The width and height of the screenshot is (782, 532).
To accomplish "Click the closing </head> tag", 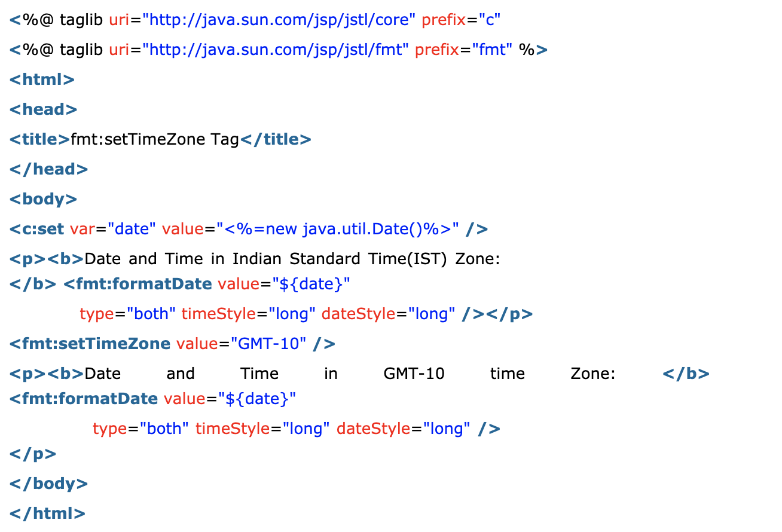I will (48, 169).
